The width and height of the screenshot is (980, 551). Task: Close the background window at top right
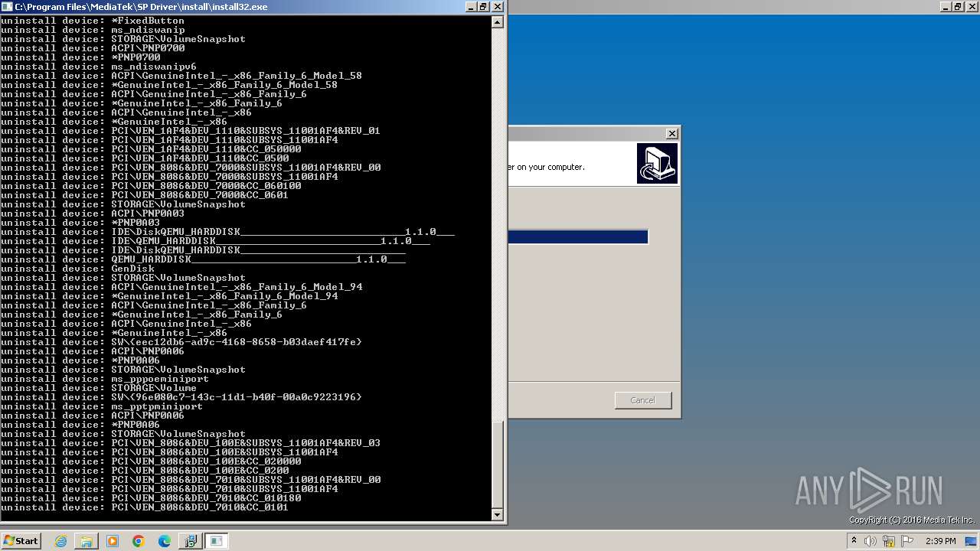[x=972, y=6]
